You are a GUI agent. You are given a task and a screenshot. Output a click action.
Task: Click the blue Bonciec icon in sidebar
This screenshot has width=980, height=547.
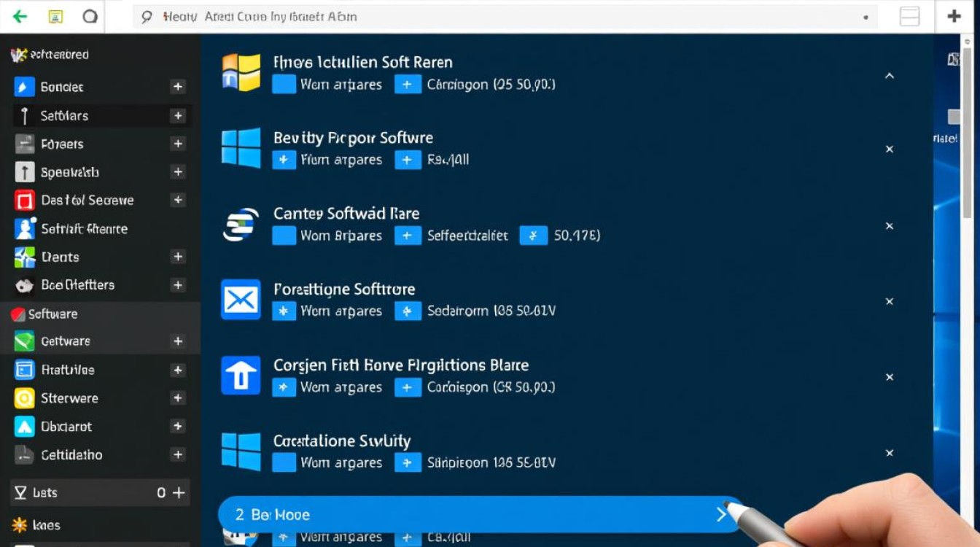coord(24,87)
